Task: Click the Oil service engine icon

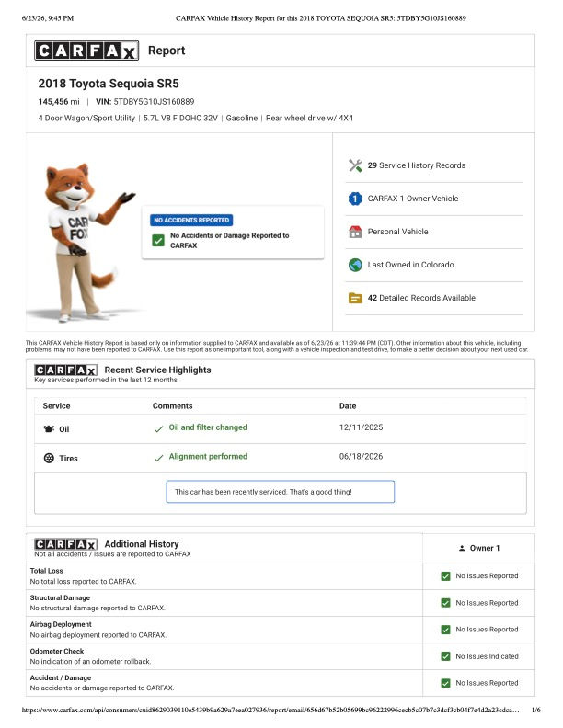Action: (x=49, y=428)
